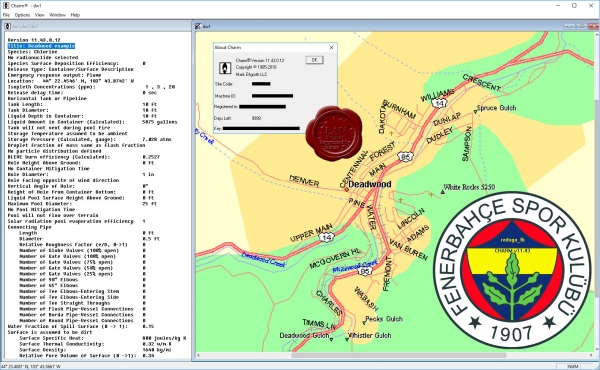The height and width of the screenshot is (370, 600).
Task: Close the About Charm dialog with X
Action: pos(331,47)
